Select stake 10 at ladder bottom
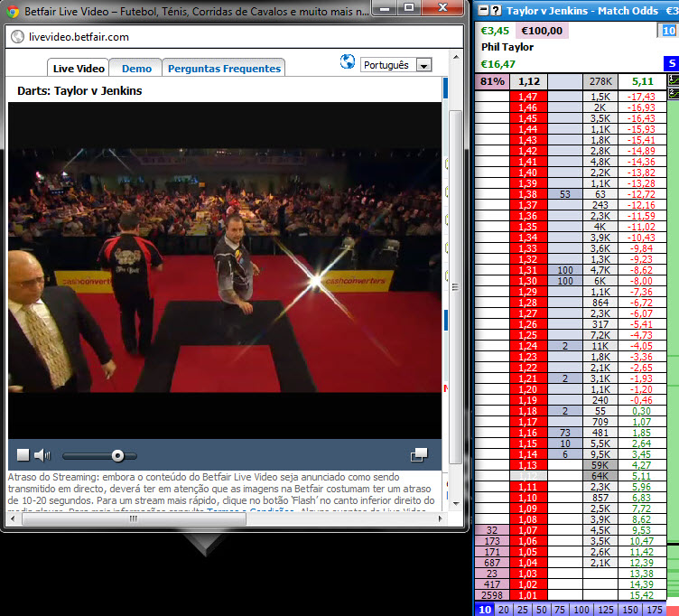This screenshot has width=679, height=616. 485,609
